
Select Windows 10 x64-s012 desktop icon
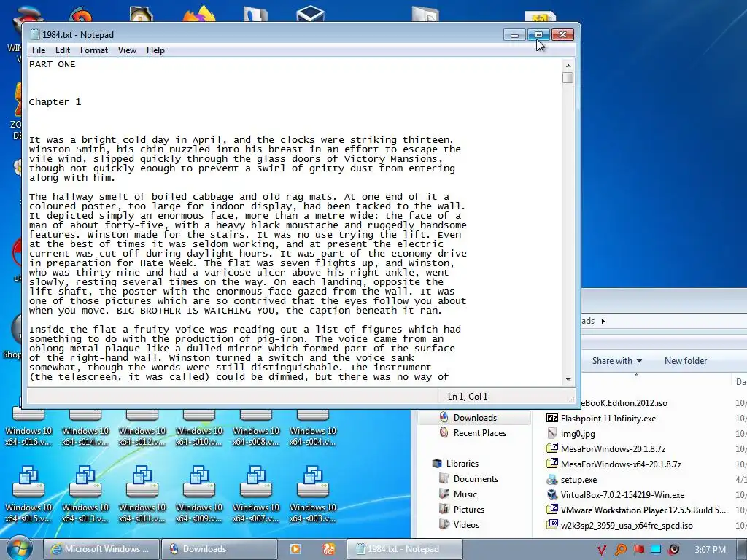(142, 429)
